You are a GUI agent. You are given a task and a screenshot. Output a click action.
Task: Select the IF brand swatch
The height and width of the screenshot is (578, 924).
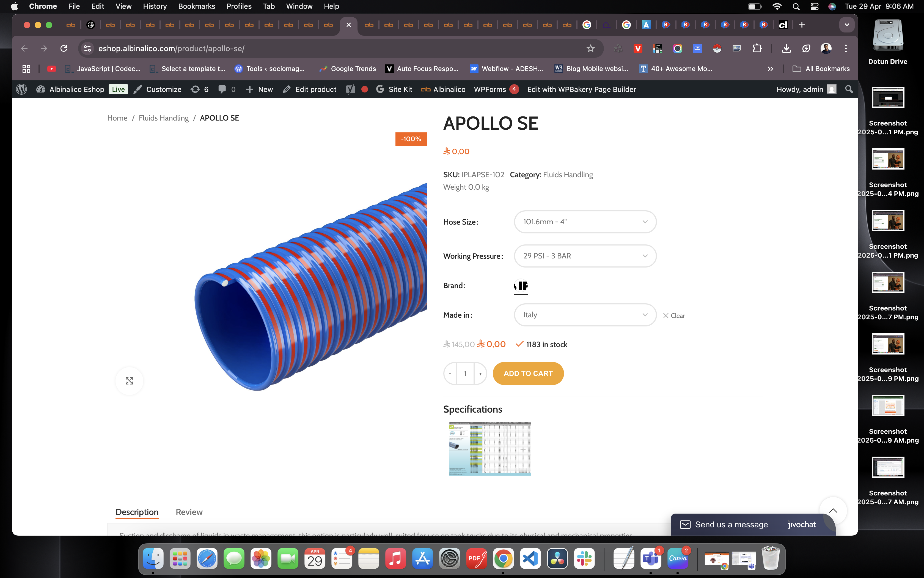[x=521, y=286]
